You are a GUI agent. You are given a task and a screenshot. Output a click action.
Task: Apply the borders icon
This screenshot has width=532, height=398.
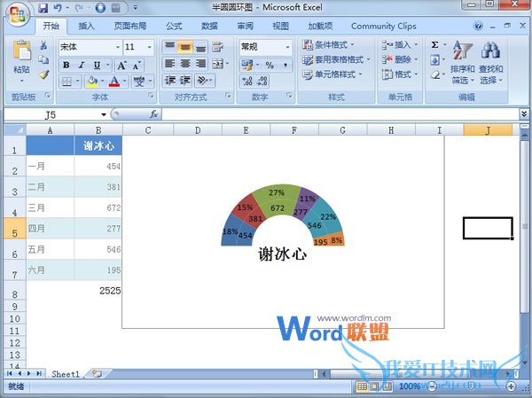(x=66, y=82)
